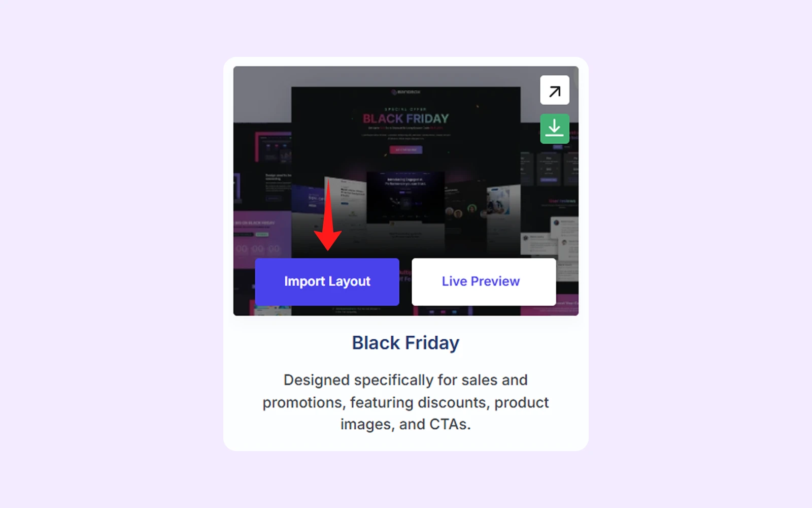Viewport: 812px width, 508px height.
Task: Click the SPECIAL OFFER text above the headline
Action: point(405,109)
